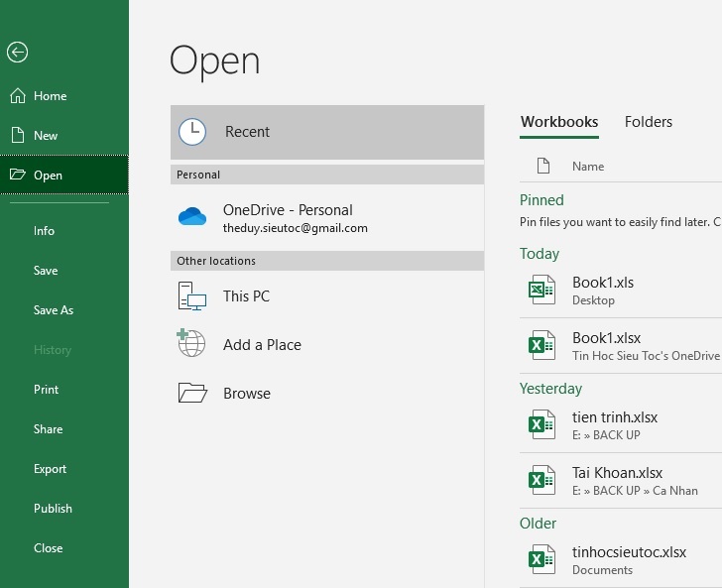Click the back arrow circle icon
Screen dimensions: 722x588
pos(18,52)
